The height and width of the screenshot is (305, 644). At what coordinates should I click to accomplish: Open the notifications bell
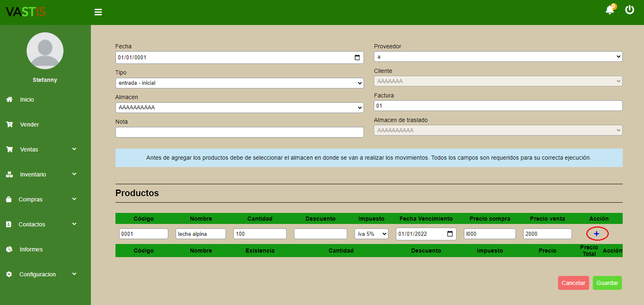(610, 10)
